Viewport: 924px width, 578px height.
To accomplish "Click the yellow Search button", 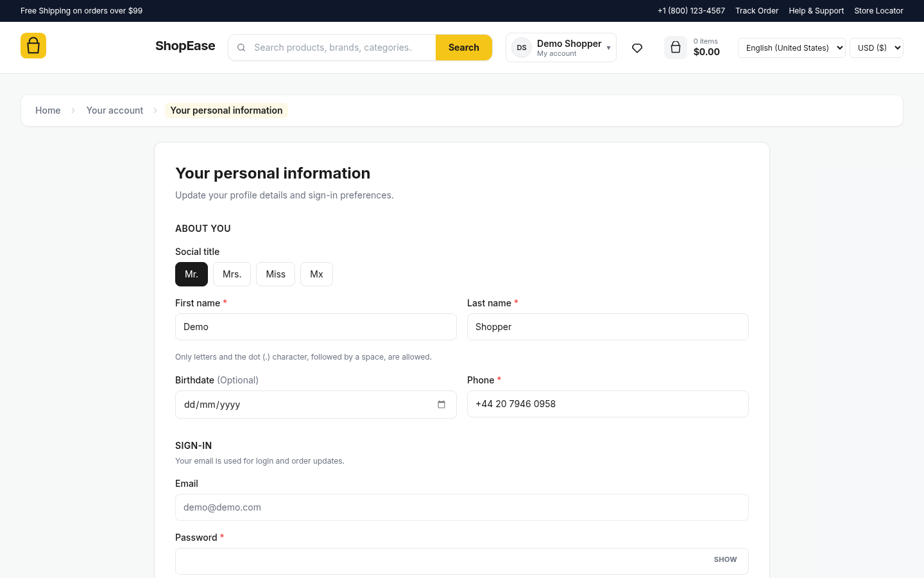I will [464, 48].
